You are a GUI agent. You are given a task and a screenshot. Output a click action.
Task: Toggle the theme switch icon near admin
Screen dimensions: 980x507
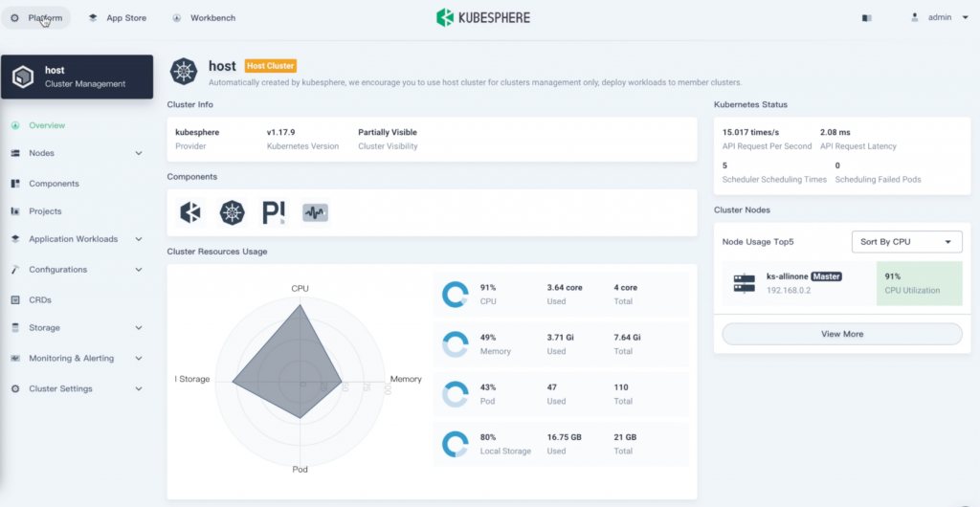[866, 17]
